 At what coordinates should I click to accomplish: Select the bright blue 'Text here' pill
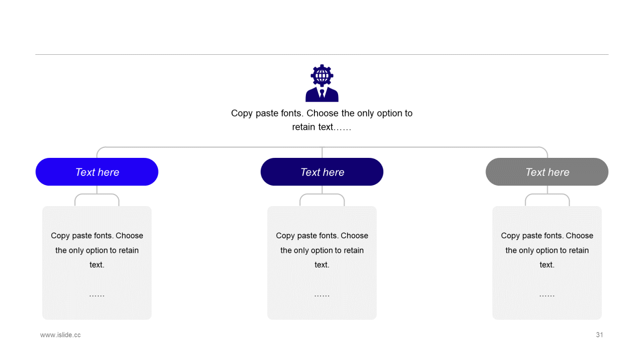click(x=97, y=172)
